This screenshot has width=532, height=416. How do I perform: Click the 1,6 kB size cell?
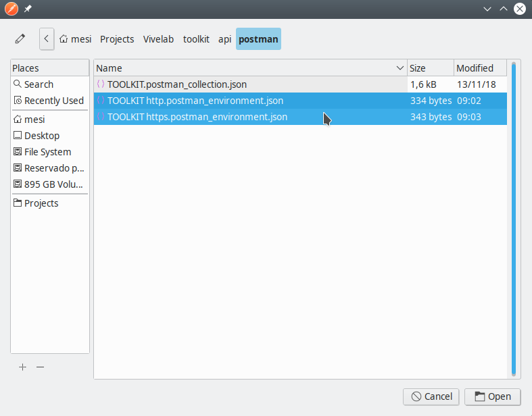click(x=423, y=84)
